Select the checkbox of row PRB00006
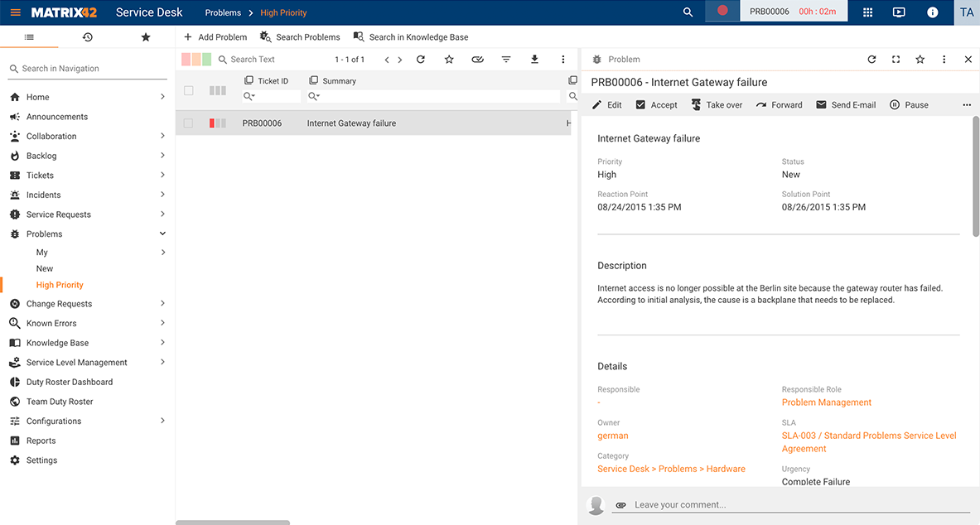 188,123
